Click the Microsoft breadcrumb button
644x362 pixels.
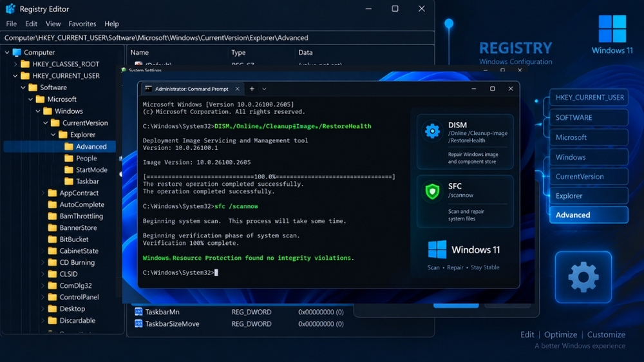coord(589,137)
